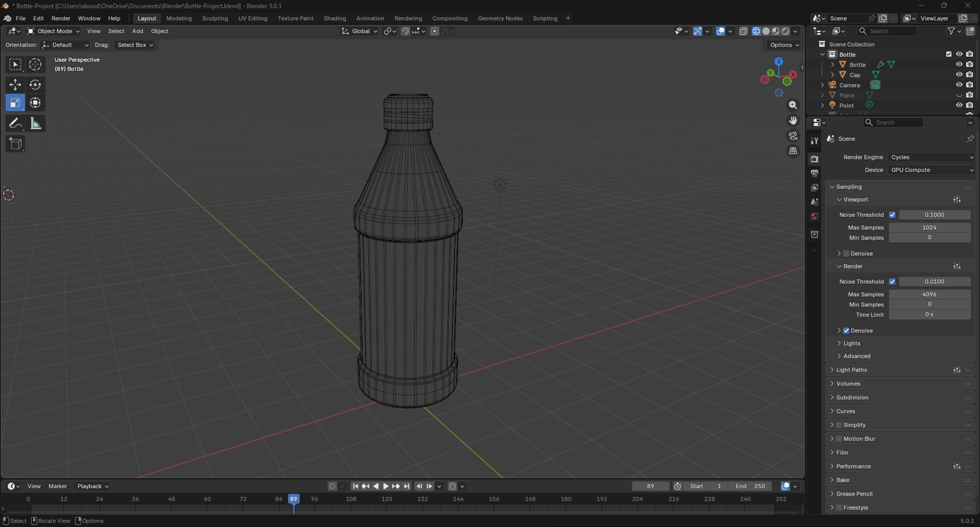Toggle X-ray view

(743, 31)
